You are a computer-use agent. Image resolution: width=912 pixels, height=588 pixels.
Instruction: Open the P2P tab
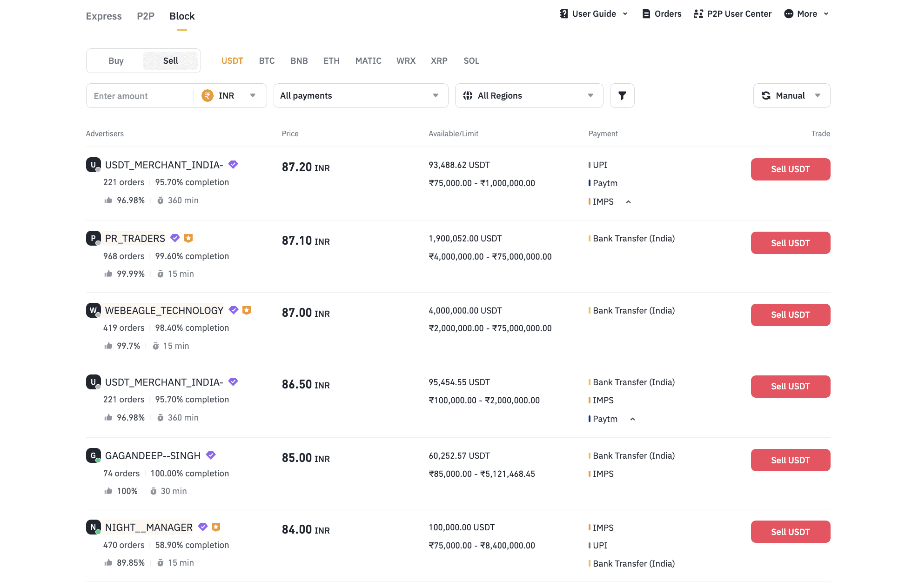[145, 16]
